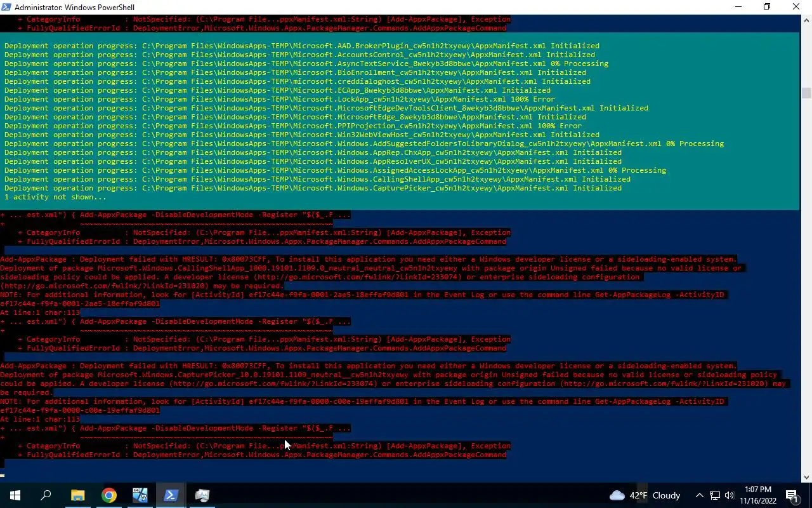Click the AppRep.ChxApp progress line
This screenshot has height=508, width=812.
[313, 152]
